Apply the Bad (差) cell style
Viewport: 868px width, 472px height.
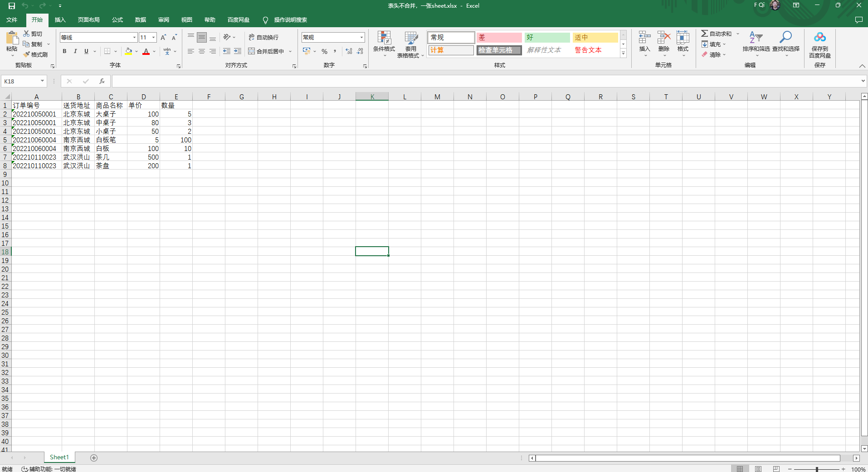(x=499, y=37)
